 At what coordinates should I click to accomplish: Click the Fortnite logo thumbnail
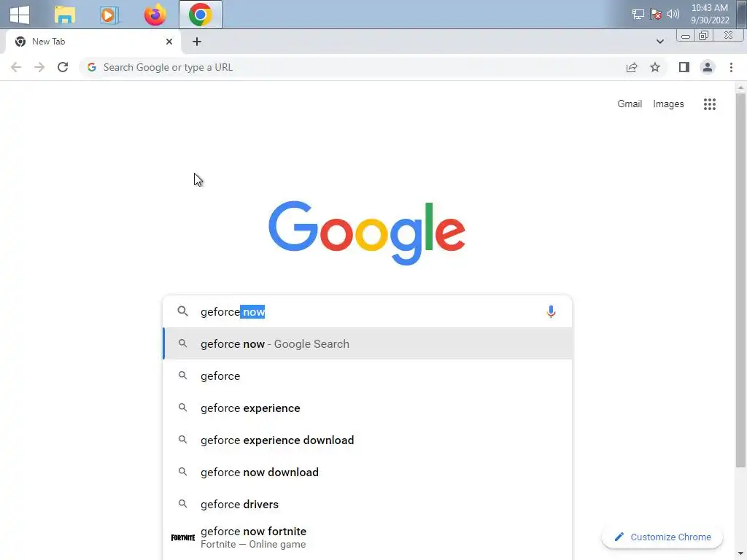(183, 537)
